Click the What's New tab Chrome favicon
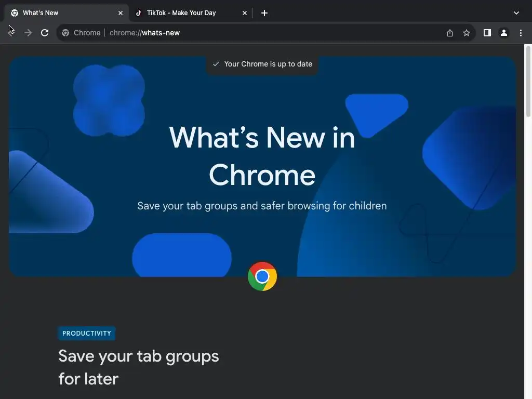 pos(15,13)
